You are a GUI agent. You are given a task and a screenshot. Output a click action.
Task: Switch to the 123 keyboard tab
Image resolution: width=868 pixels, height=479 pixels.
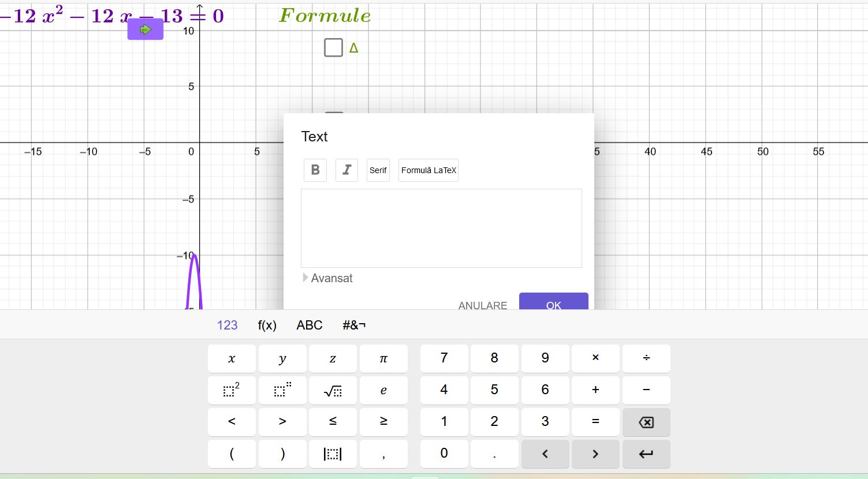pos(227,325)
